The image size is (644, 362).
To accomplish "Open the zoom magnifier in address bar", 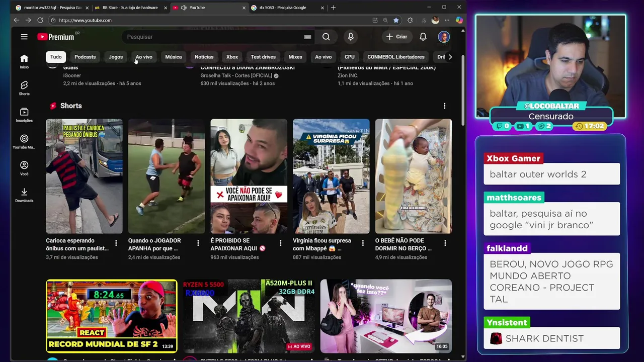I will [x=385, y=20].
